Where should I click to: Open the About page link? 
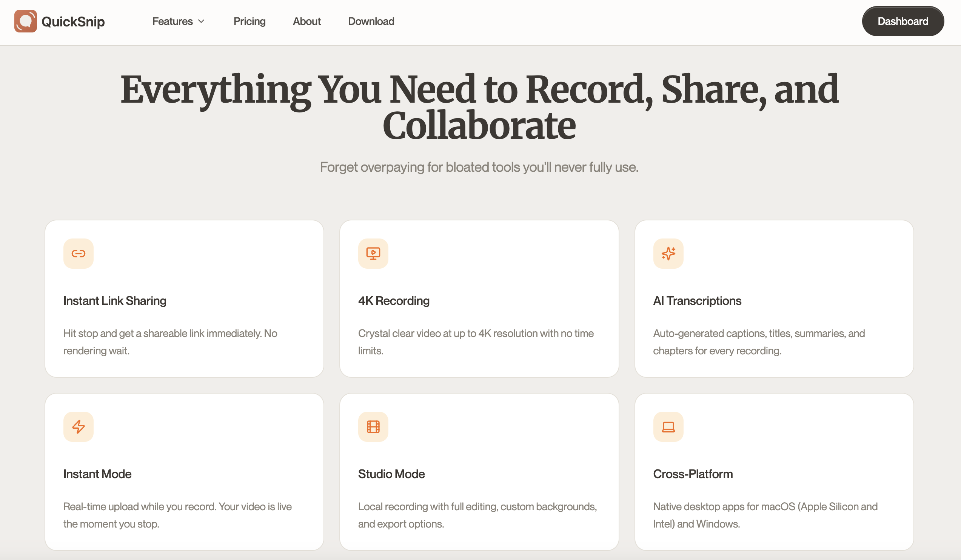tap(306, 22)
